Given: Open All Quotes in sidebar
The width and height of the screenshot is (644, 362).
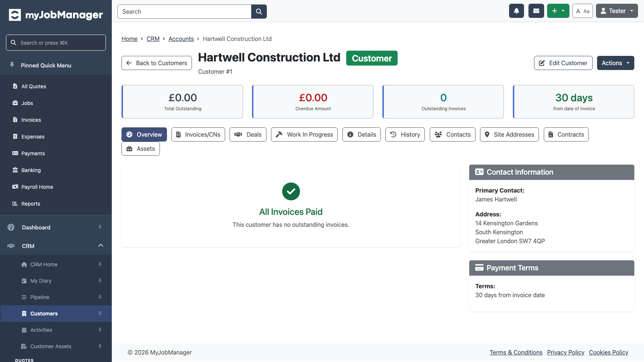Looking at the screenshot, I should [x=56, y=86].
